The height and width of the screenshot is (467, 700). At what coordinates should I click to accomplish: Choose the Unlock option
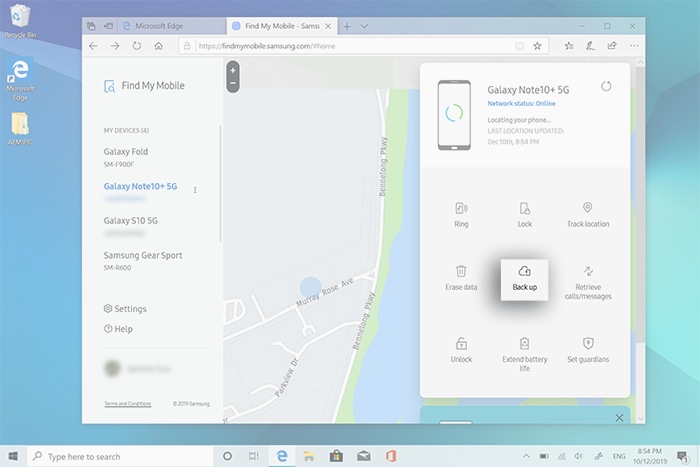(461, 350)
